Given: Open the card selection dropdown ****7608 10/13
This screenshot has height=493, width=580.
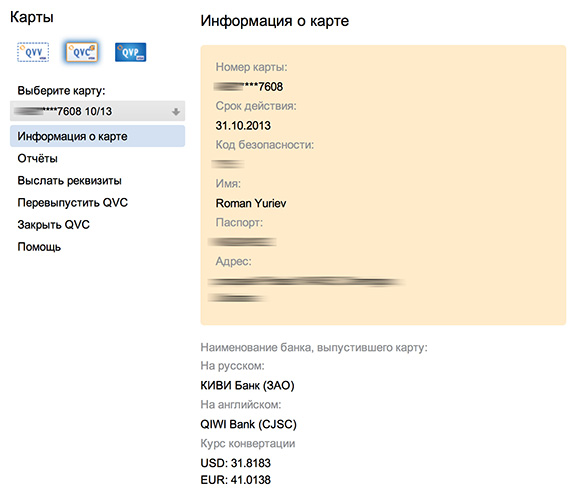Looking at the screenshot, I should click(x=97, y=111).
